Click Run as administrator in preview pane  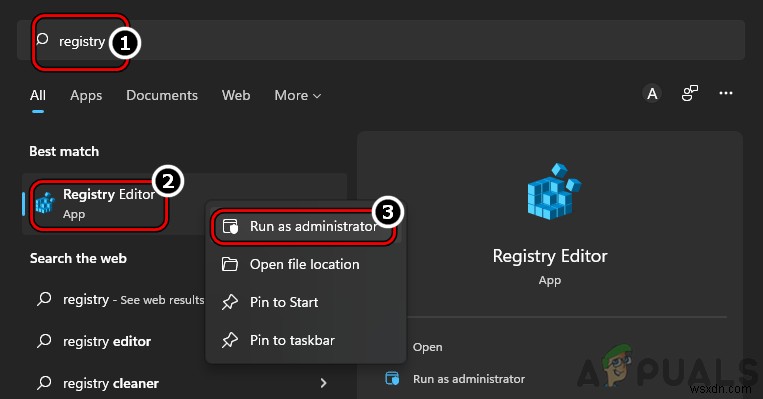(469, 379)
